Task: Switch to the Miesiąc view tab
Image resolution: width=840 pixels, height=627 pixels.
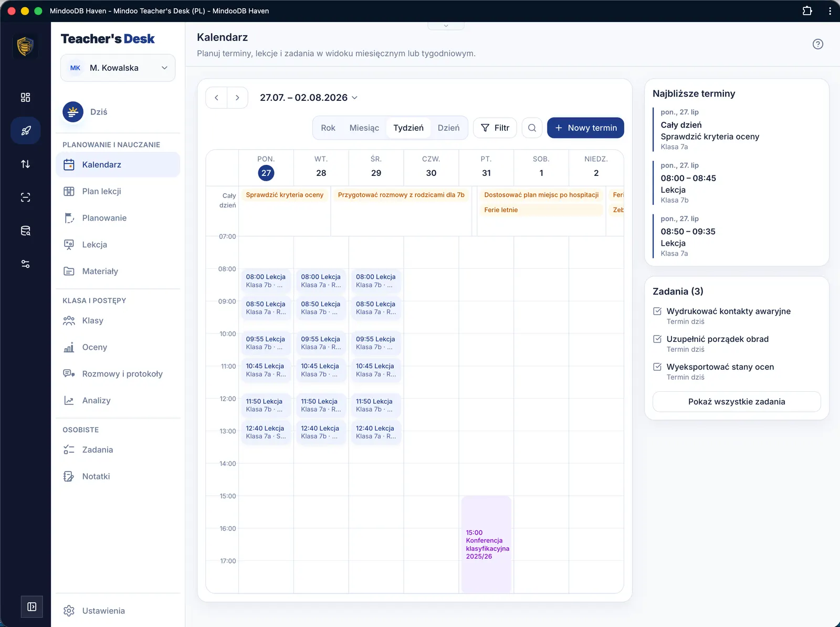Action: click(x=364, y=128)
